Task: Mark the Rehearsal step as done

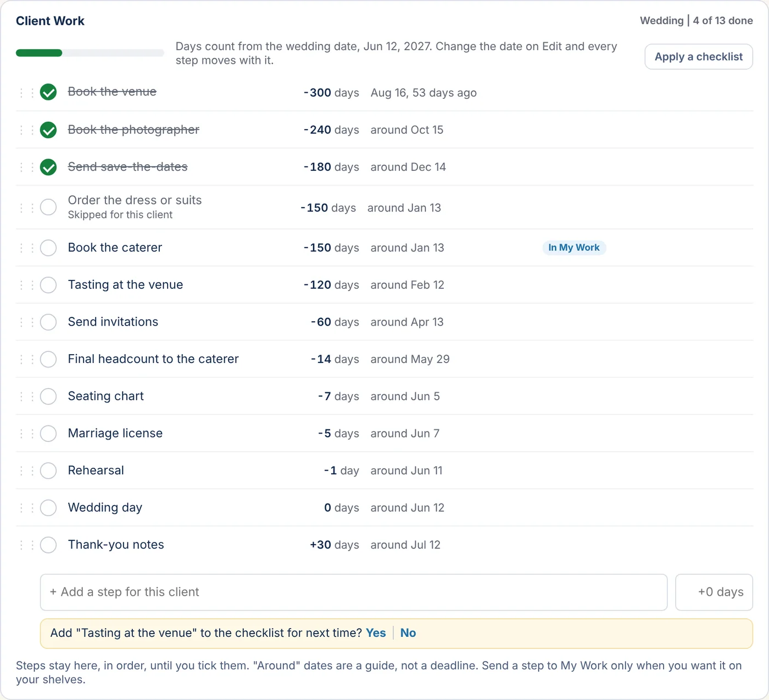Action: (48, 471)
